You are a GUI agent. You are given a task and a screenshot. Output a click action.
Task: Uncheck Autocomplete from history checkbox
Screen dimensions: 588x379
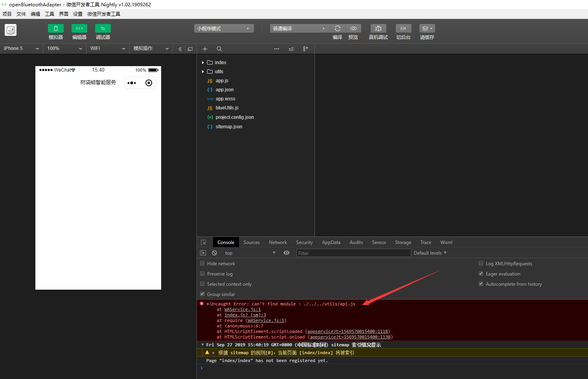pyautogui.click(x=481, y=284)
